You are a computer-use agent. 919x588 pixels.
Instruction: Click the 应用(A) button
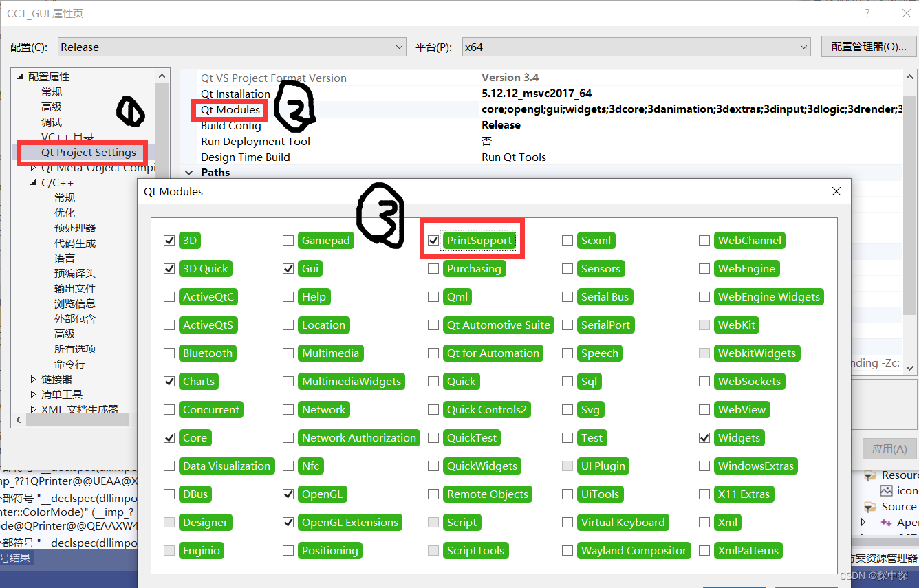(x=889, y=448)
